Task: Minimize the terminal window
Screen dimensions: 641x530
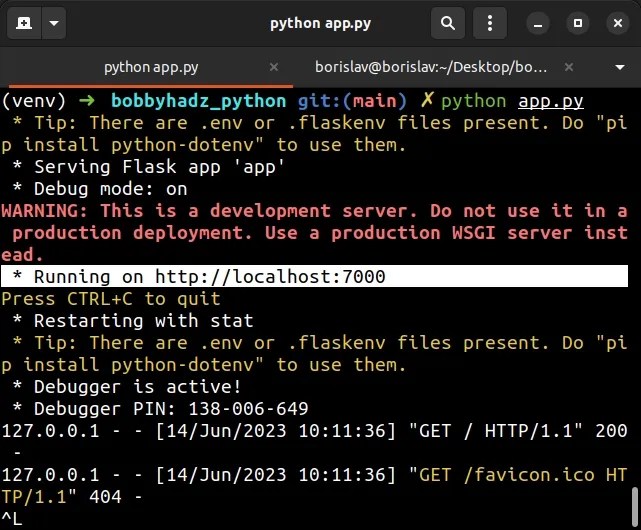Action: coord(538,23)
